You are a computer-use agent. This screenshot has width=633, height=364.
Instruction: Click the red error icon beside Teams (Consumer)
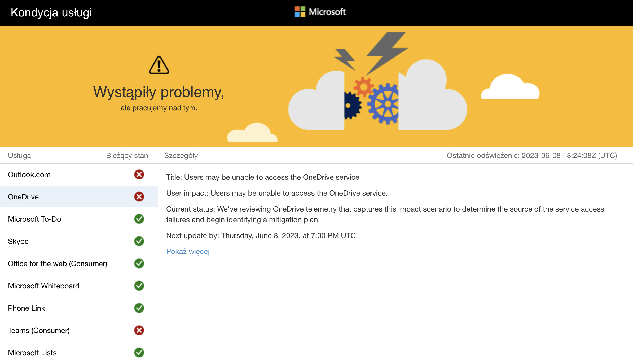pyautogui.click(x=139, y=330)
